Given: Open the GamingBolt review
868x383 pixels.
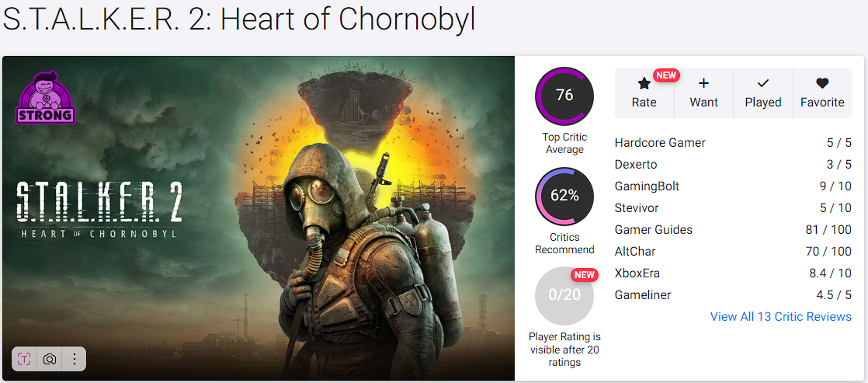Looking at the screenshot, I should 647,186.
